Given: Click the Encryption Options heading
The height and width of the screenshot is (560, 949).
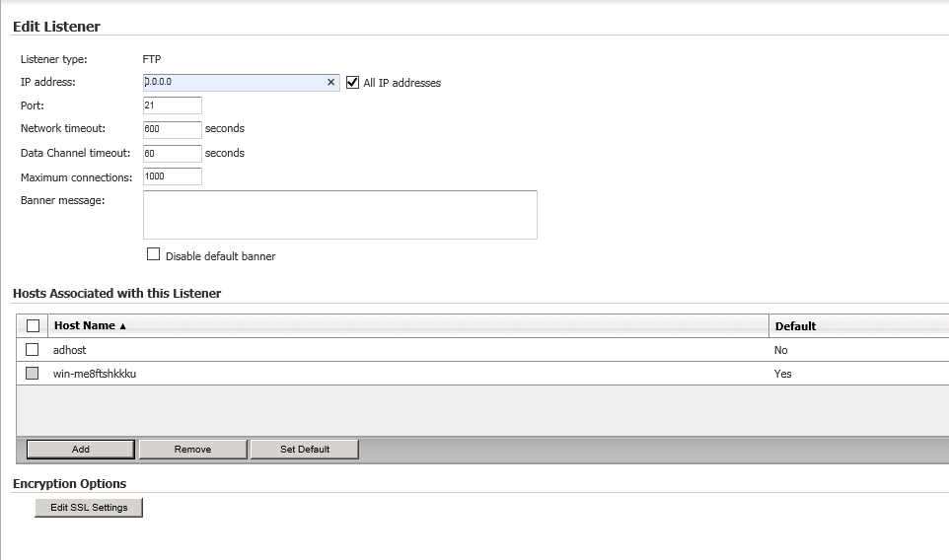Looking at the screenshot, I should (x=70, y=484).
